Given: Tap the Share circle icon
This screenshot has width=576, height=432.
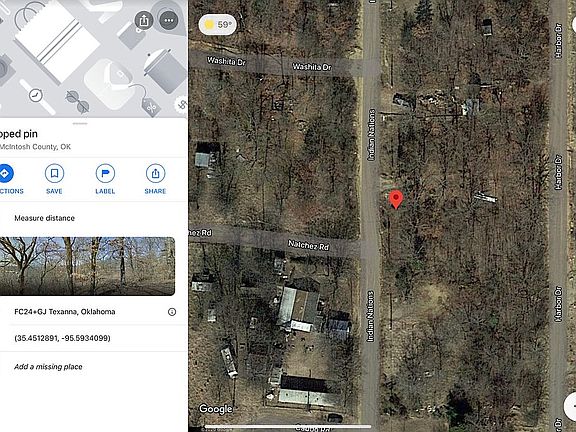Looking at the screenshot, I should click(155, 173).
